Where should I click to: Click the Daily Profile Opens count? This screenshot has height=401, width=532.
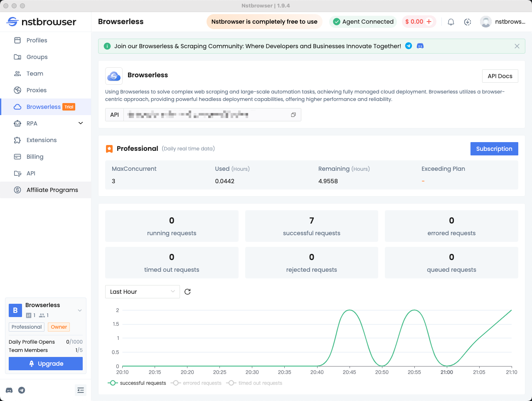74,342
